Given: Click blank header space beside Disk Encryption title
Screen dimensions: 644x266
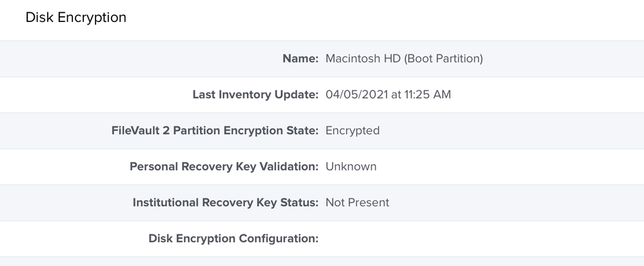Looking at the screenshot, I should (x=385, y=17).
